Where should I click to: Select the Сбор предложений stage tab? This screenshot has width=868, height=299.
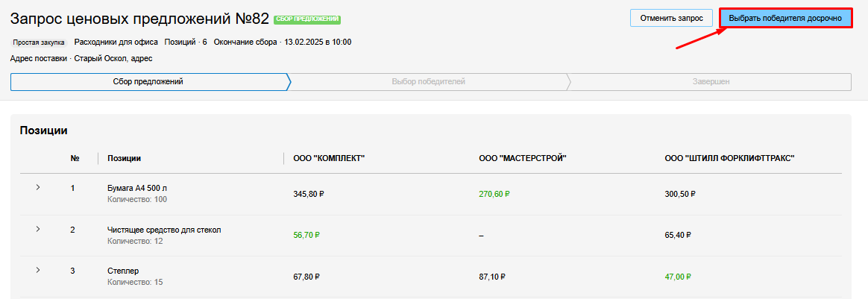click(148, 82)
